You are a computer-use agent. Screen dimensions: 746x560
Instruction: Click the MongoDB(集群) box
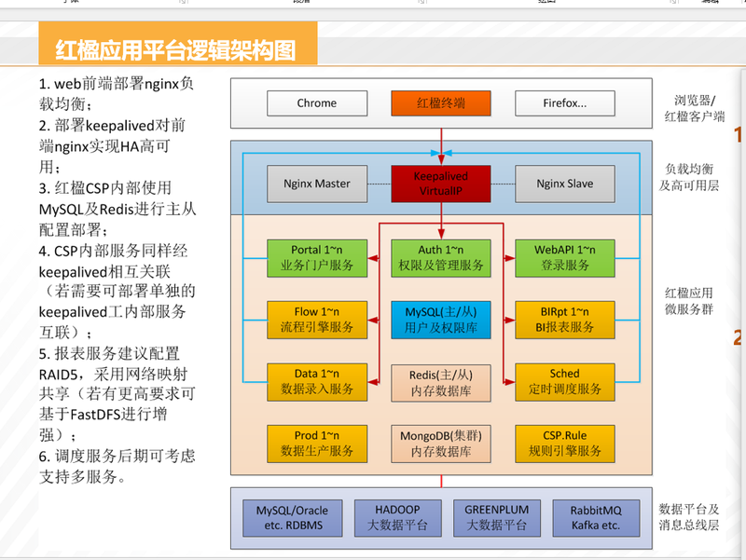[x=441, y=444]
